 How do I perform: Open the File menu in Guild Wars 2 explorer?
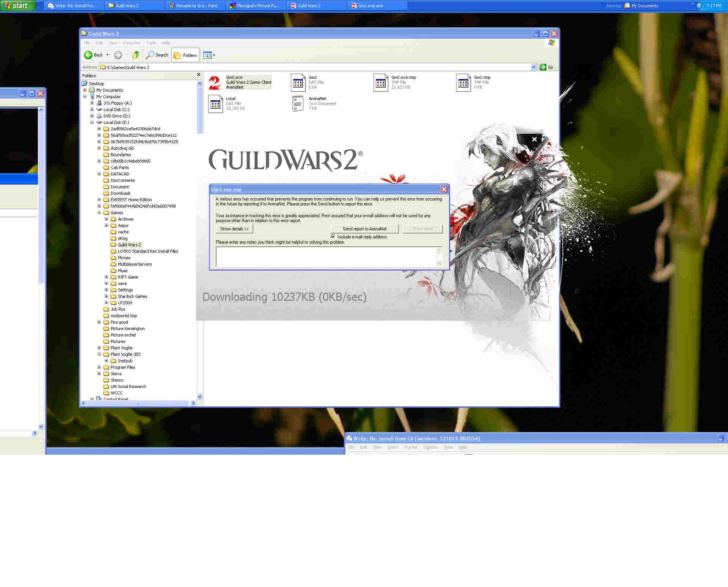point(87,43)
